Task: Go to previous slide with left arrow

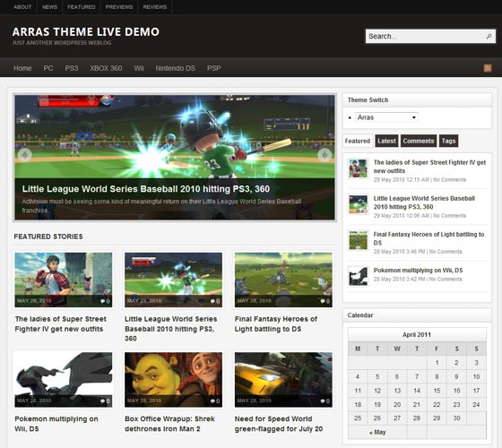Action: 25,154
